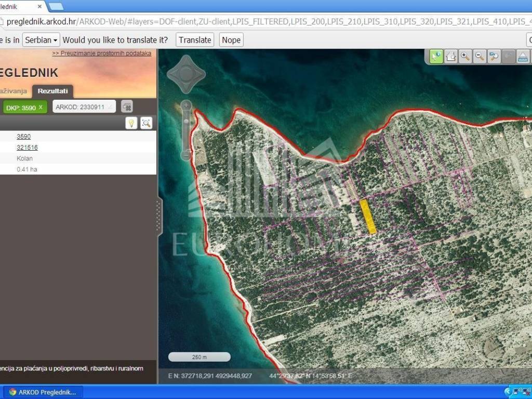Click the yellow highlighted parcel on map

[368, 217]
